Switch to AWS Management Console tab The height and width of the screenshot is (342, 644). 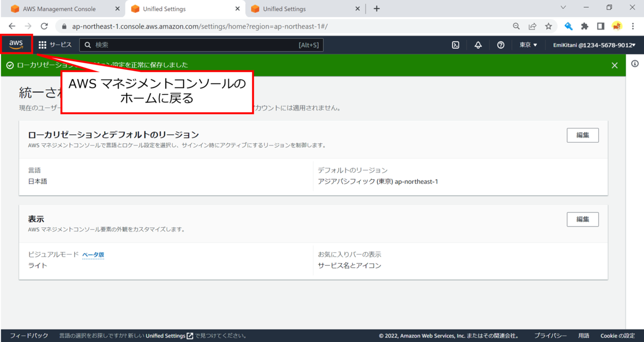pyautogui.click(x=59, y=9)
